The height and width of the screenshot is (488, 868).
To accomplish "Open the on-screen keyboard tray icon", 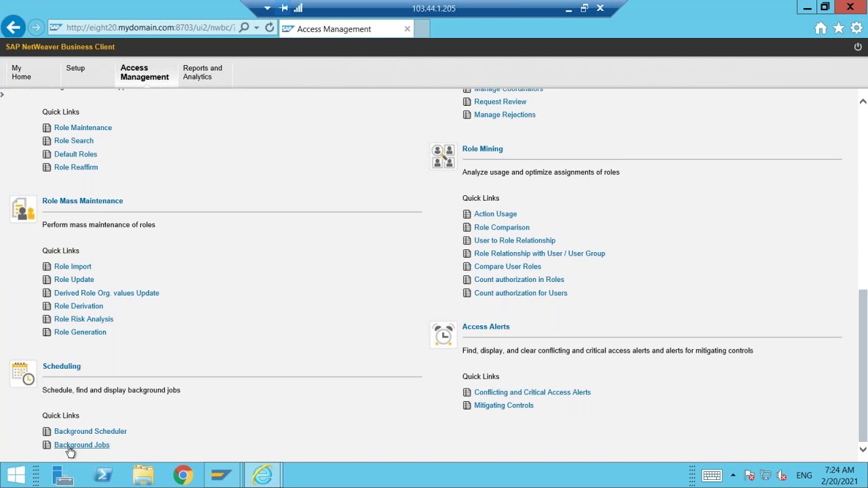I will 711,475.
